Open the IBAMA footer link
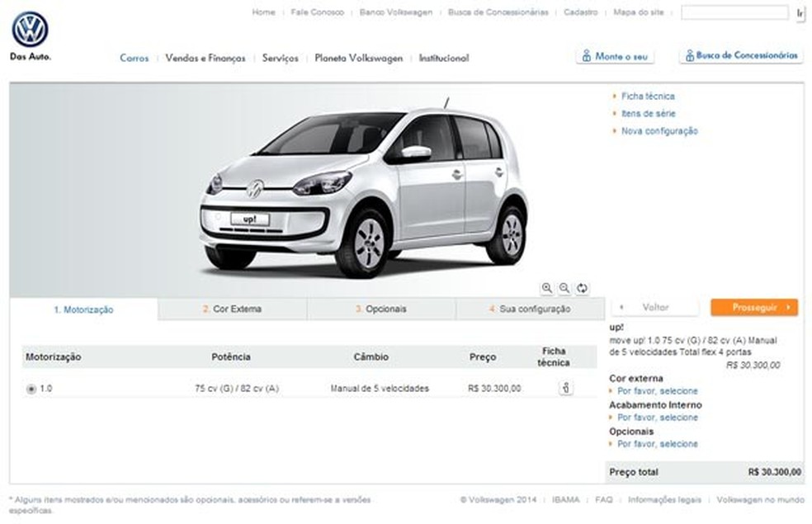812x524 pixels. (565, 500)
